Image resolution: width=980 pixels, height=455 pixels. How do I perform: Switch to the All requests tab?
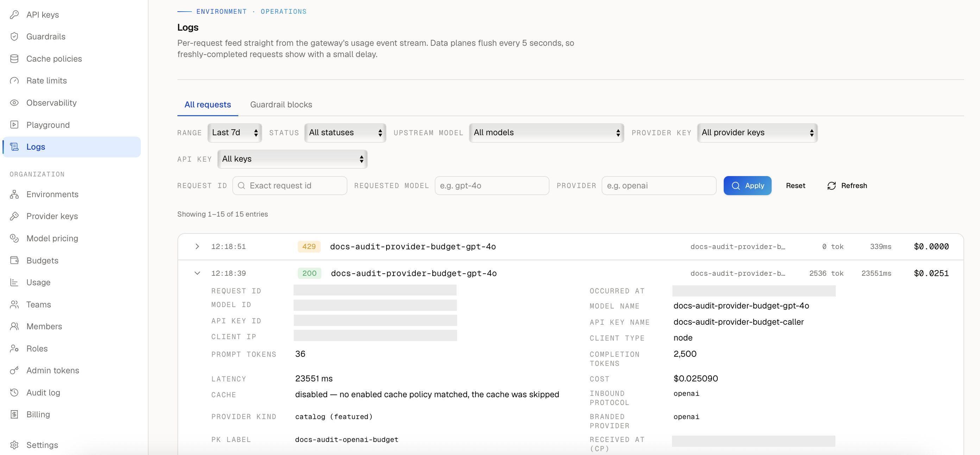point(208,104)
